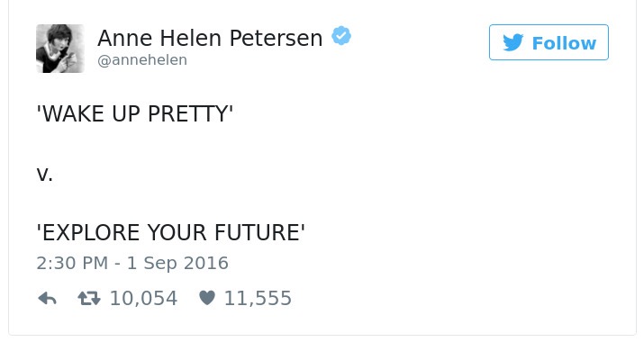Follow Anne Helen Petersen via the Follow label

pyautogui.click(x=564, y=43)
